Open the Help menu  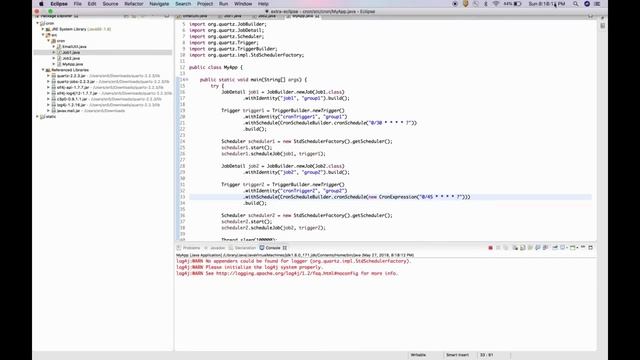263,4
